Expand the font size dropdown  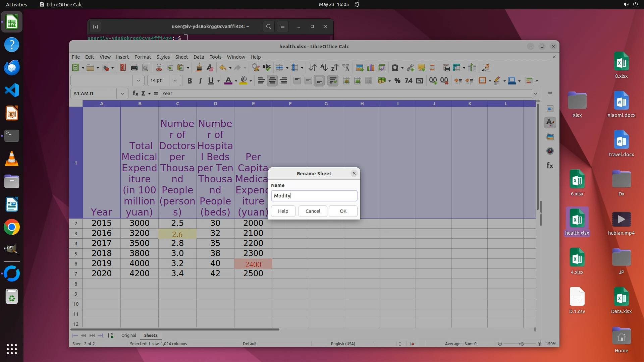click(x=175, y=80)
